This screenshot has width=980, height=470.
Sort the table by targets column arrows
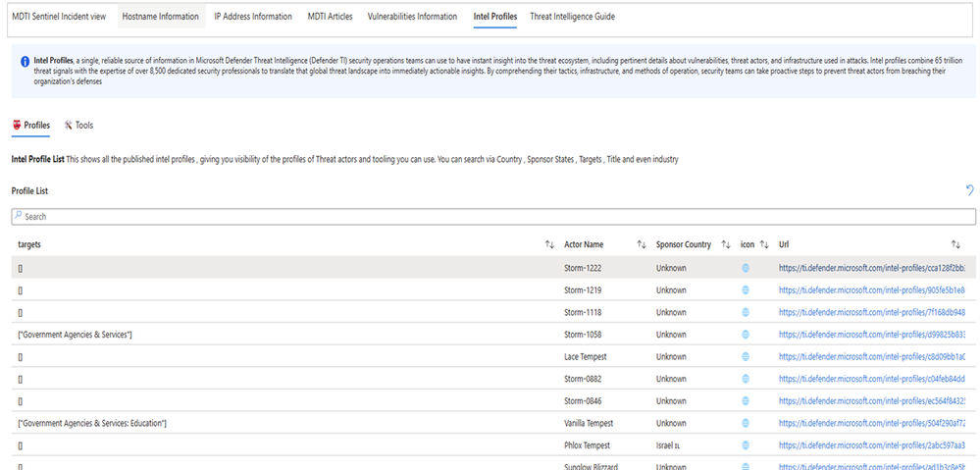coord(549,244)
